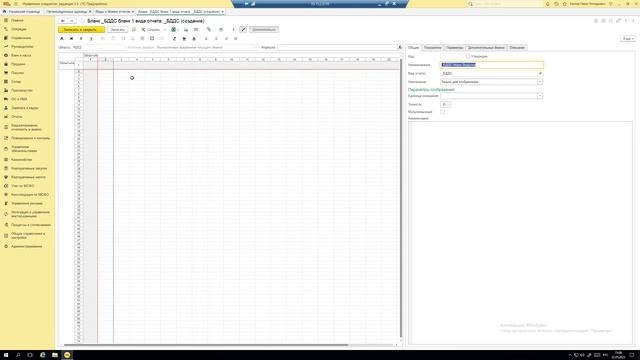Open Windows taskbar search
Image resolution: width=640 pixels, height=360 pixels.
pyautogui.click(x=18, y=355)
